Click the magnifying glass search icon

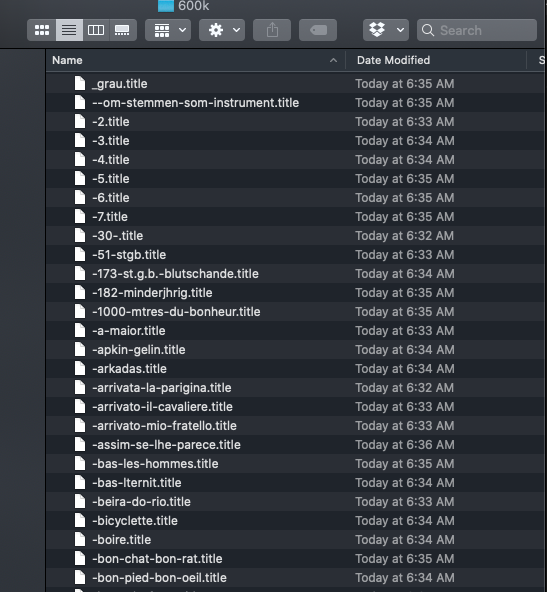pos(428,30)
